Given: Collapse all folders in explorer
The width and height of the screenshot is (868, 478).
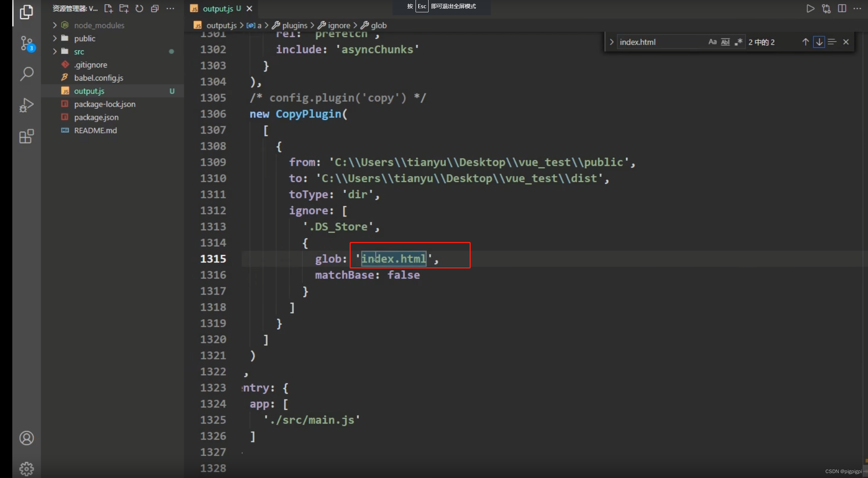Looking at the screenshot, I should pyautogui.click(x=155, y=9).
